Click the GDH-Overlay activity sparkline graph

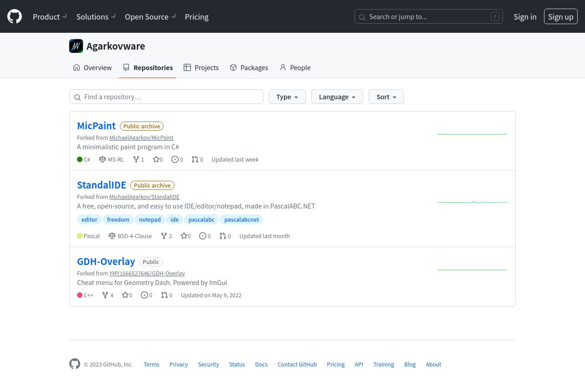click(x=472, y=270)
